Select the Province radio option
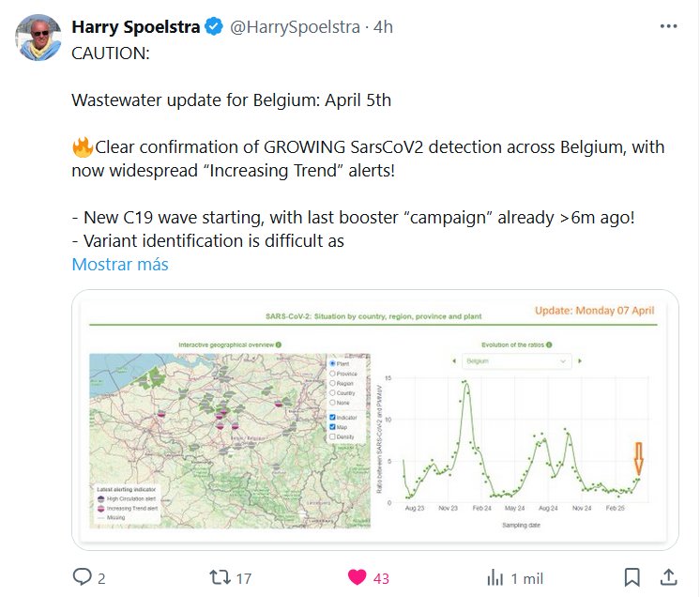 [332, 374]
